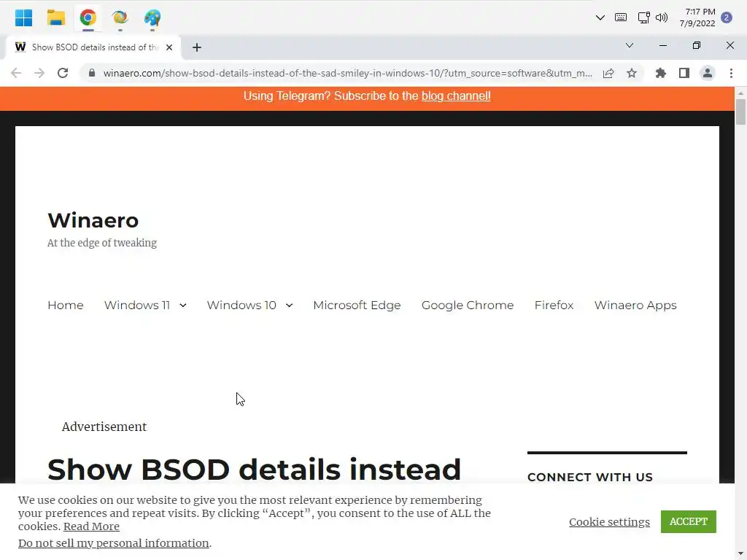View site security lock information
This screenshot has height=560, width=747.
click(92, 73)
